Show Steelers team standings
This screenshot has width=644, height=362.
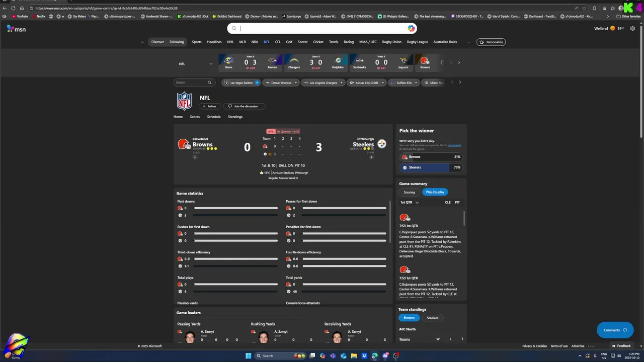[432, 318]
